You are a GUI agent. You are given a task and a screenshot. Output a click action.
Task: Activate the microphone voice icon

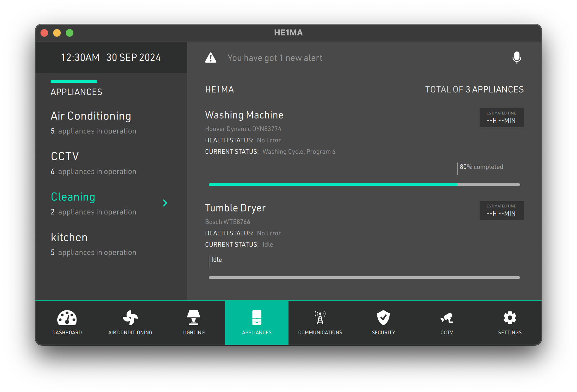click(517, 58)
